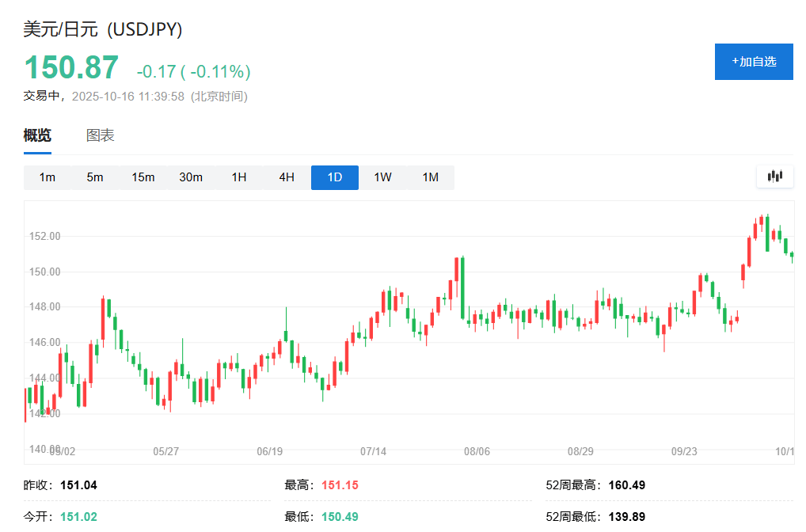The image size is (806, 532).
Task: Set chart interval to 1H
Action: 239,177
